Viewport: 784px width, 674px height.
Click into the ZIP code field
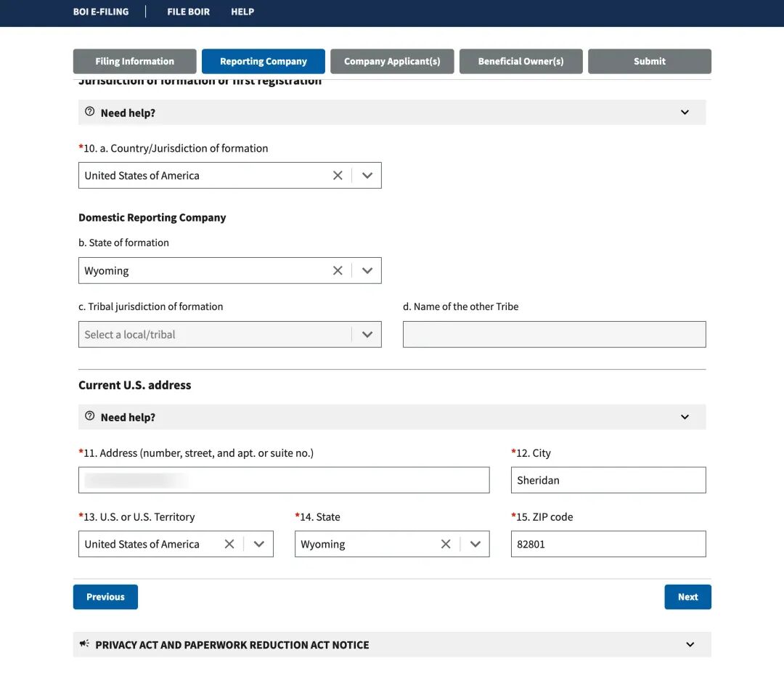(608, 545)
